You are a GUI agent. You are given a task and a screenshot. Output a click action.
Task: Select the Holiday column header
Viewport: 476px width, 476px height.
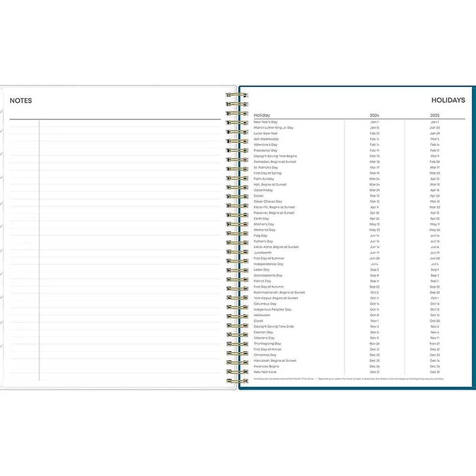[262, 116]
